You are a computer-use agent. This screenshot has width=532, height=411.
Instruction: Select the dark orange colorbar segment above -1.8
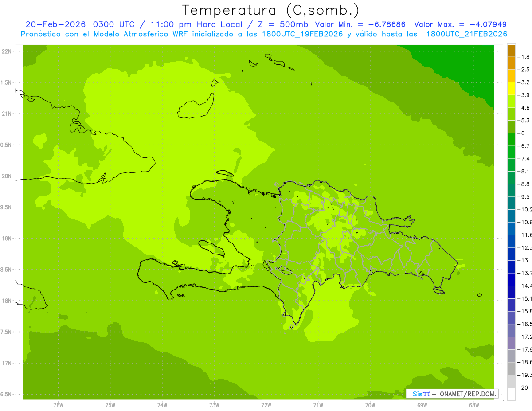point(511,51)
